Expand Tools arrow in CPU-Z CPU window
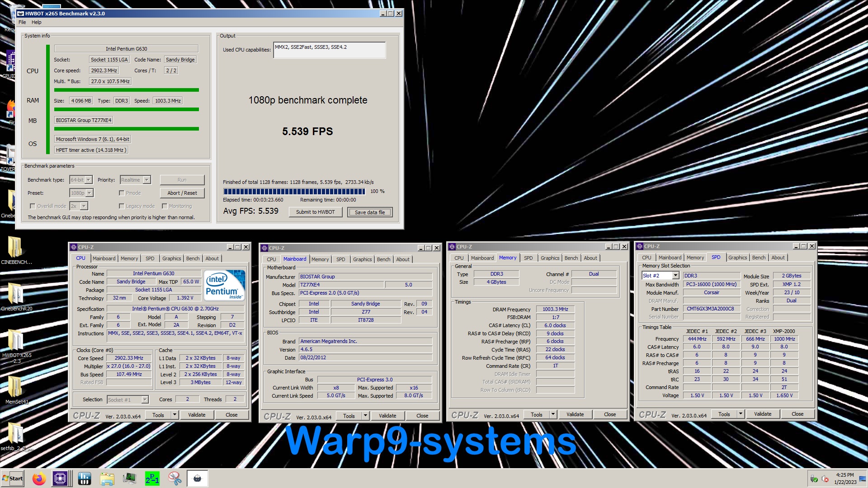868x488 pixels. pyautogui.click(x=175, y=415)
